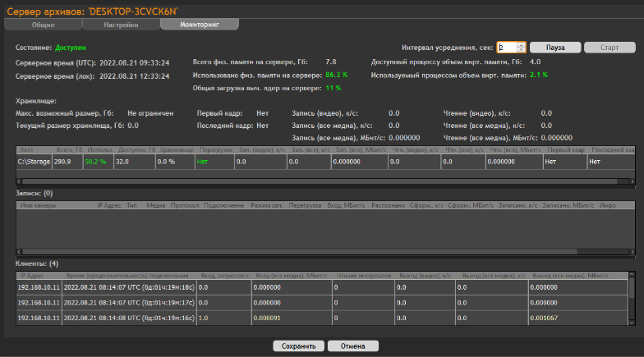Viewport: 644px width, 357px height.
Task: Cancel the dialog with Отмена
Action: click(352, 346)
